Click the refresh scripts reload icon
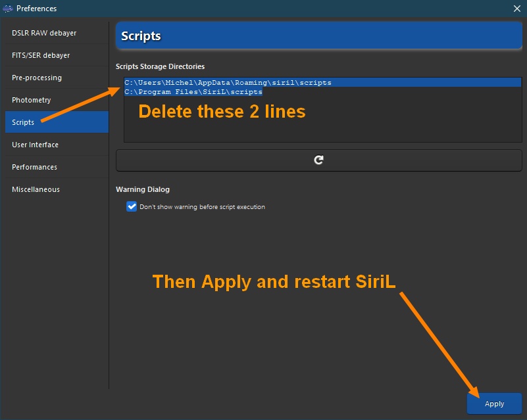The width and height of the screenshot is (527, 420). (318, 160)
